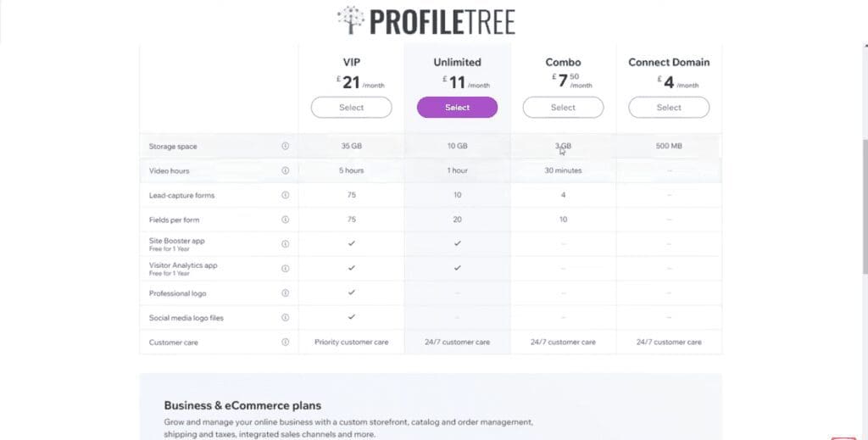Select the Connect Domain plan
This screenshot has width=868, height=440.
tap(669, 108)
